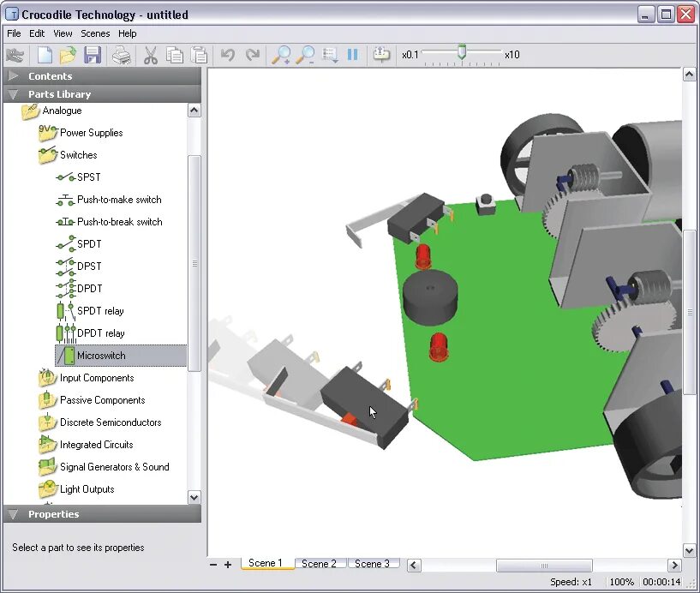The height and width of the screenshot is (593, 700).
Task: Add a scene with plus button
Action: pos(228,565)
